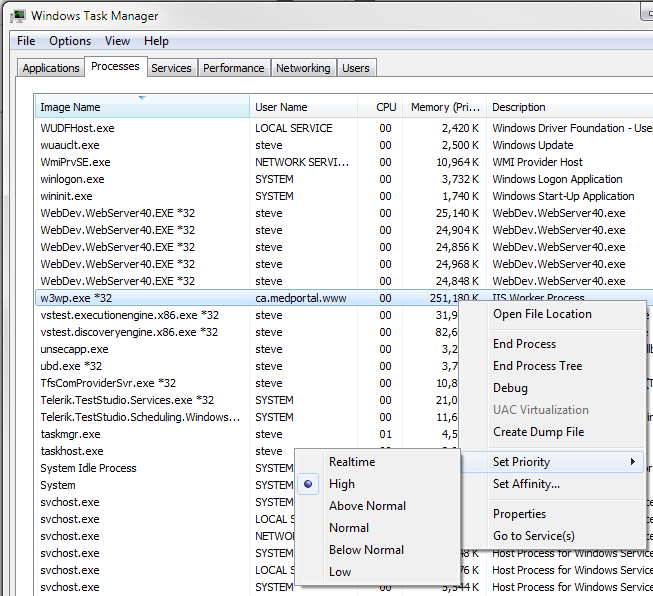Switch to the Applications tab
This screenshot has width=653, height=596.
click(51, 68)
